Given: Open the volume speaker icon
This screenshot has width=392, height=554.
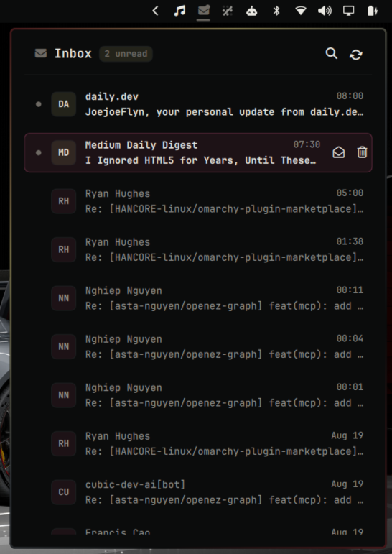Looking at the screenshot, I should click(x=325, y=11).
